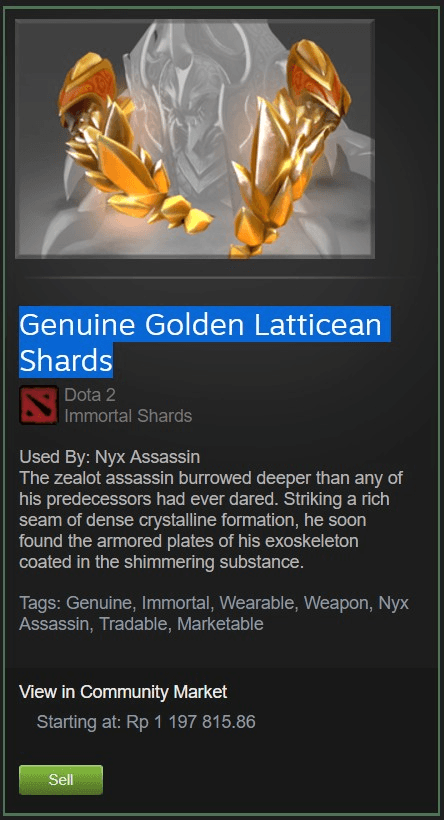The image size is (444, 820).
Task: Click the Immortal Shards item type label
Action: [x=128, y=416]
